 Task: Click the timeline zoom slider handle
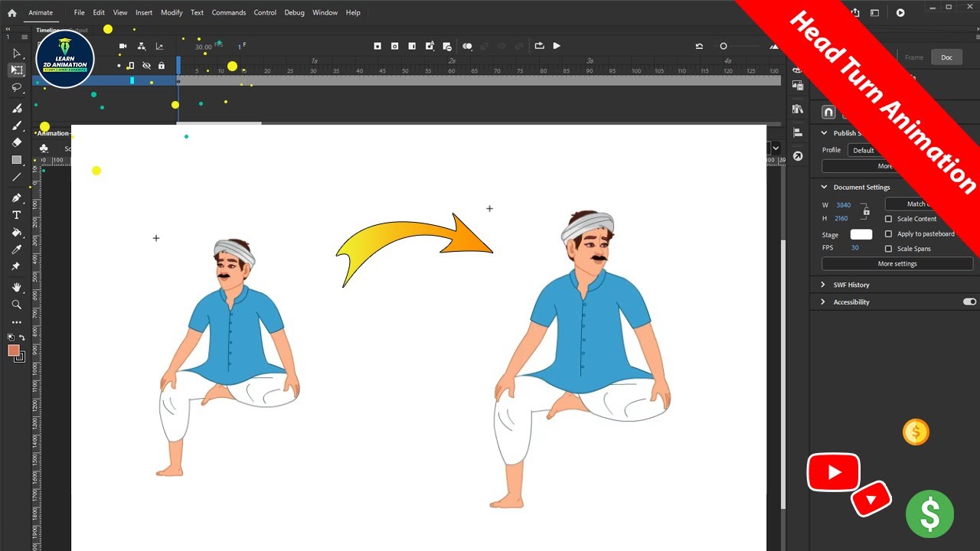724,46
